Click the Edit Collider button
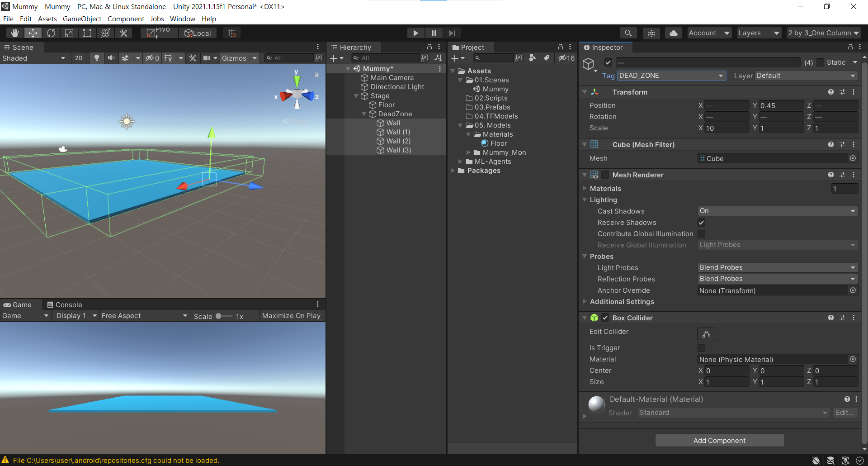The image size is (868, 466). (706, 334)
